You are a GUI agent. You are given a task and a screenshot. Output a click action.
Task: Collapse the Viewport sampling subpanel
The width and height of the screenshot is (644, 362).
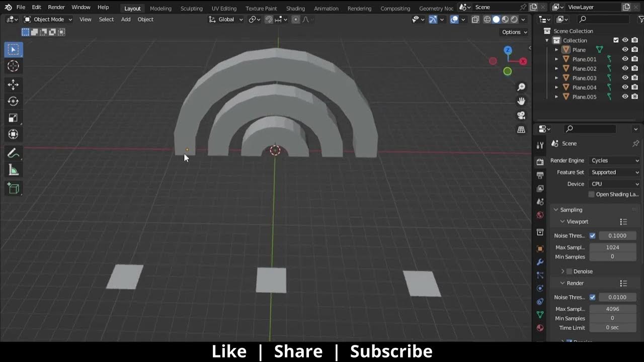point(562,221)
